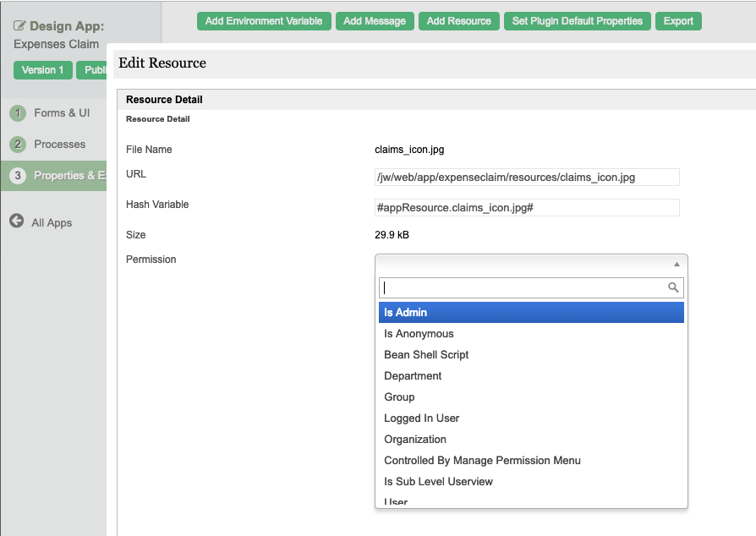Click step 3 circle for Properties

pos(18,176)
